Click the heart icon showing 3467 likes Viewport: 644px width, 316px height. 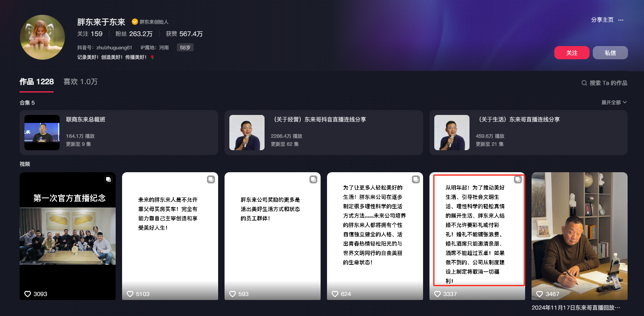click(540, 294)
